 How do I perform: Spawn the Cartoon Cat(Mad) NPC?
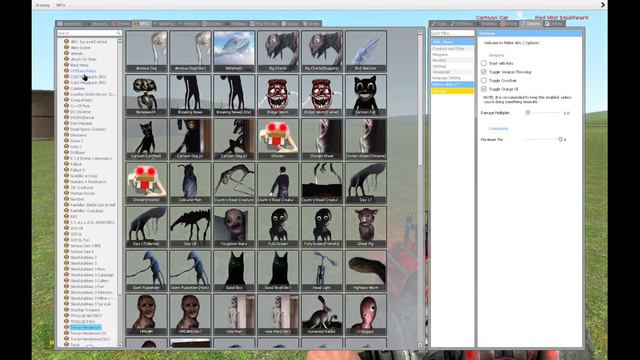coord(146,139)
